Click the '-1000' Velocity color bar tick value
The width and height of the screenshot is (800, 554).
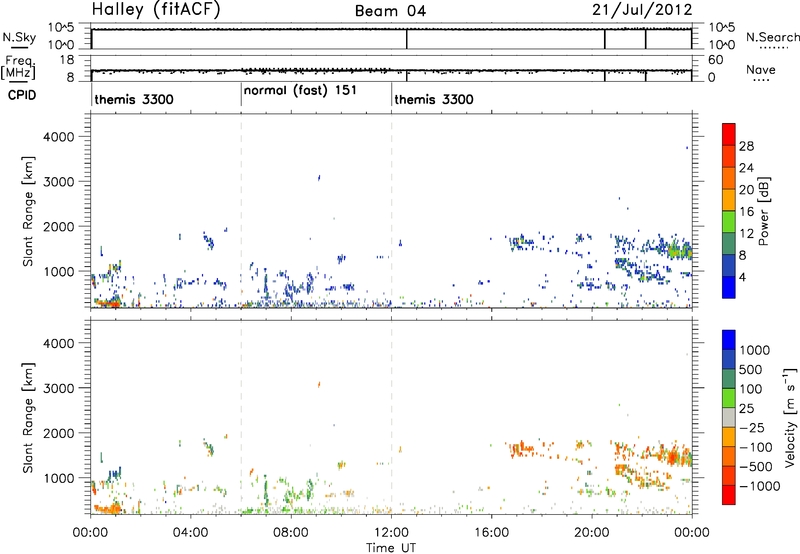point(759,486)
